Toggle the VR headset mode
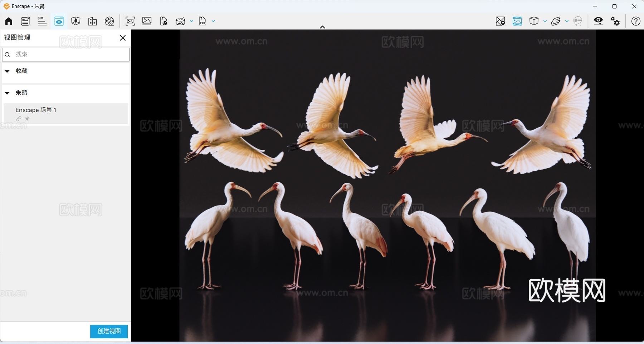 (x=578, y=21)
